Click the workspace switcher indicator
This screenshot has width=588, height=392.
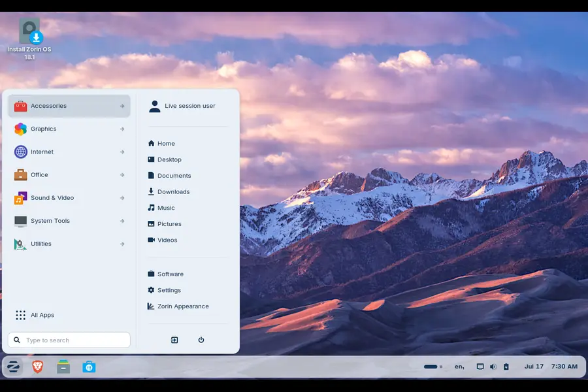(x=433, y=367)
